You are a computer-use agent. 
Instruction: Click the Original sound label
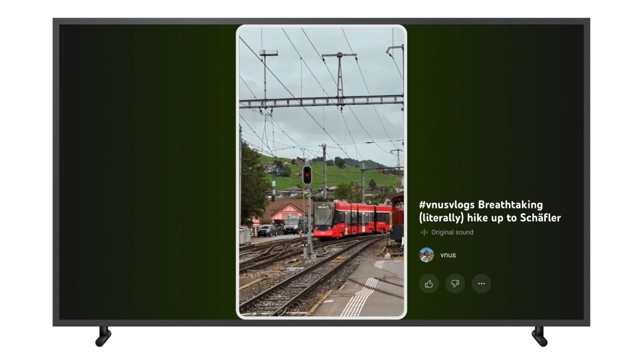pyautogui.click(x=452, y=232)
